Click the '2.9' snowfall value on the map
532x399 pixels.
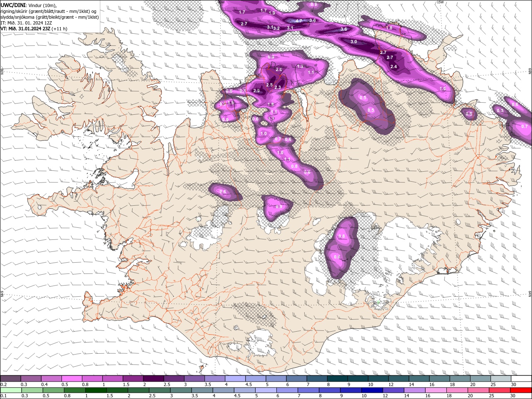256,91
